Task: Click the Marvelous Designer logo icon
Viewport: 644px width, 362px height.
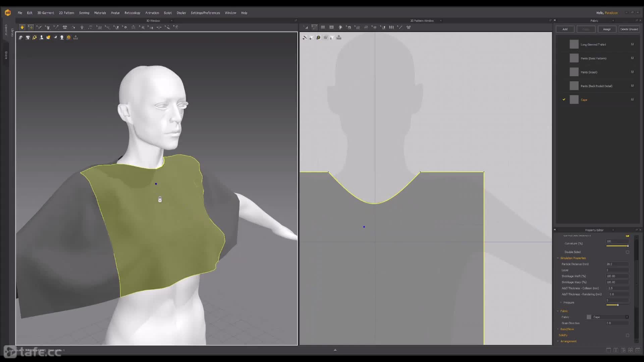Action: [x=8, y=13]
